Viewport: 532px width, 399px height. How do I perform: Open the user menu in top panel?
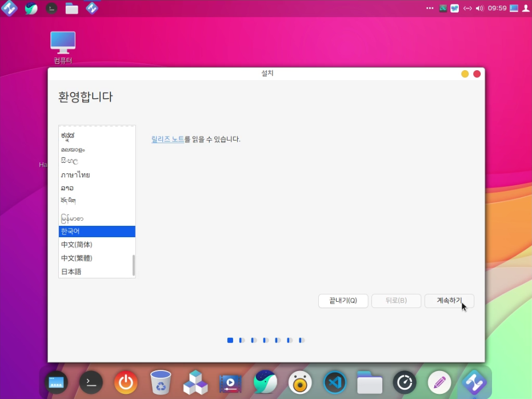(x=526, y=9)
